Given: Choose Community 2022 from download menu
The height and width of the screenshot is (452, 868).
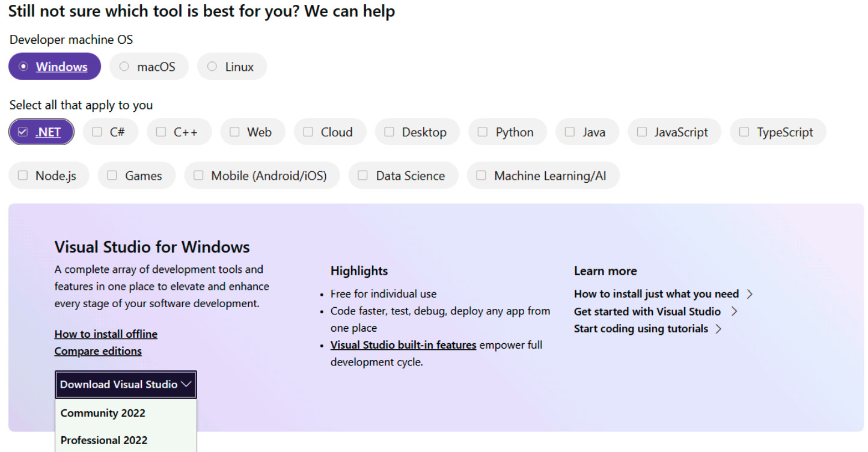Looking at the screenshot, I should pos(126,413).
